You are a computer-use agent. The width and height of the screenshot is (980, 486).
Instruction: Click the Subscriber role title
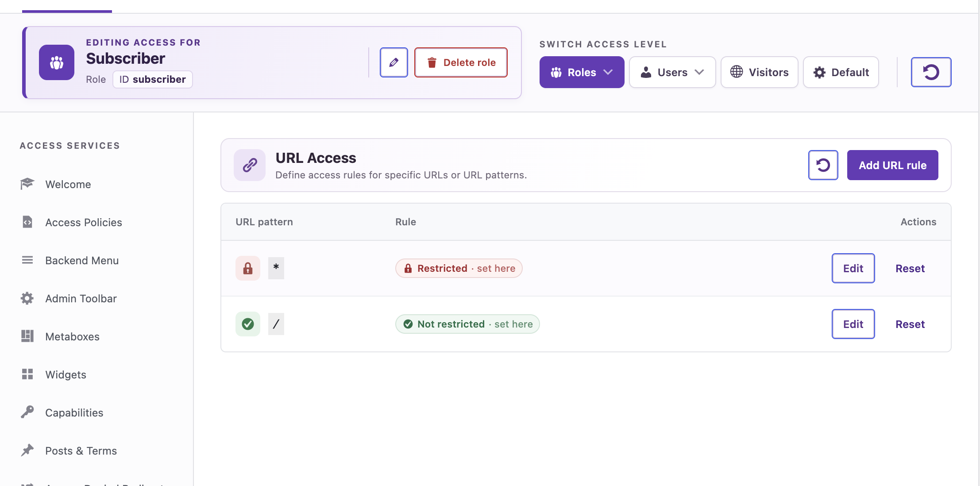126,58
